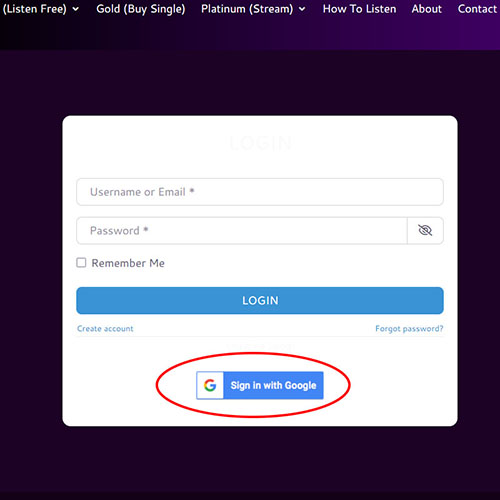Viewport: 500px width, 500px height.
Task: Toggle password visibility eye icon
Action: (425, 230)
